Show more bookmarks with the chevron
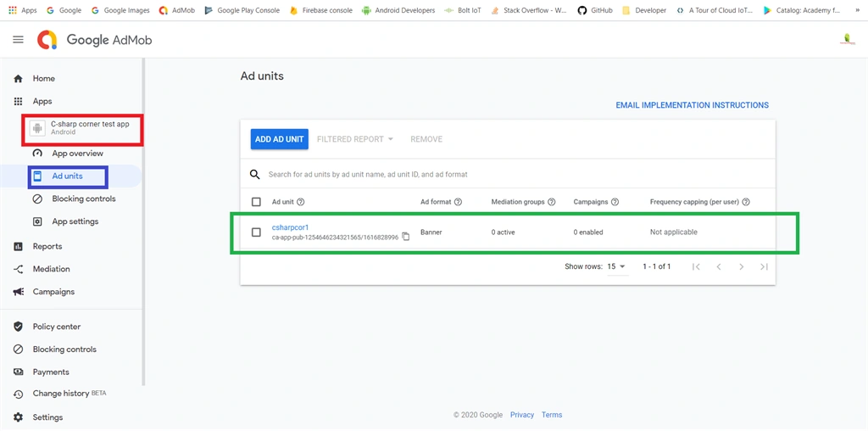Viewport: 868px width, 431px height. 858,10
